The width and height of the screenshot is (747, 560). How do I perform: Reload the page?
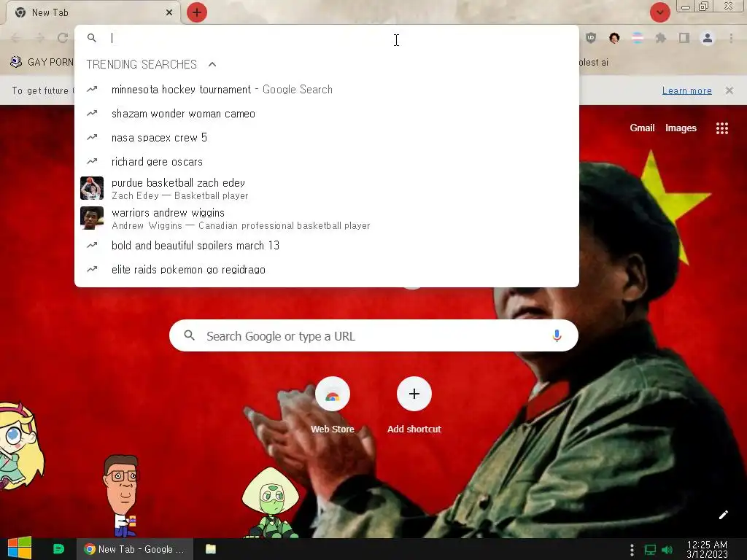click(x=63, y=38)
